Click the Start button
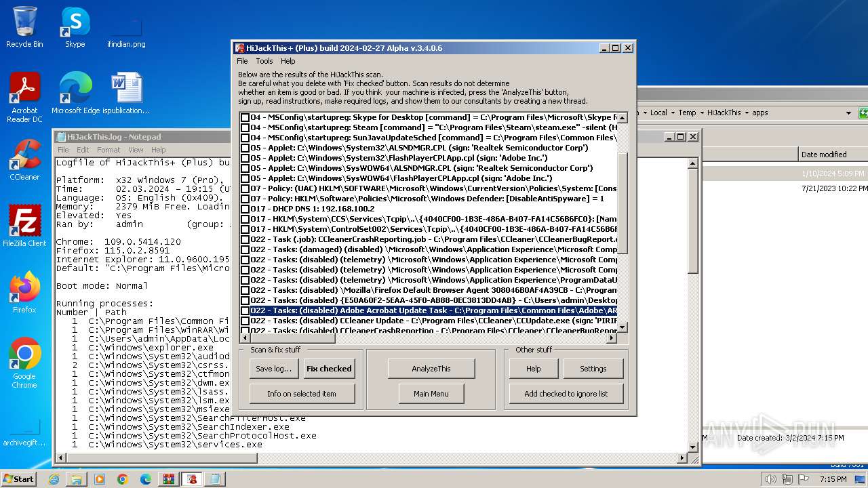This screenshot has width=868, height=488. click(x=19, y=479)
